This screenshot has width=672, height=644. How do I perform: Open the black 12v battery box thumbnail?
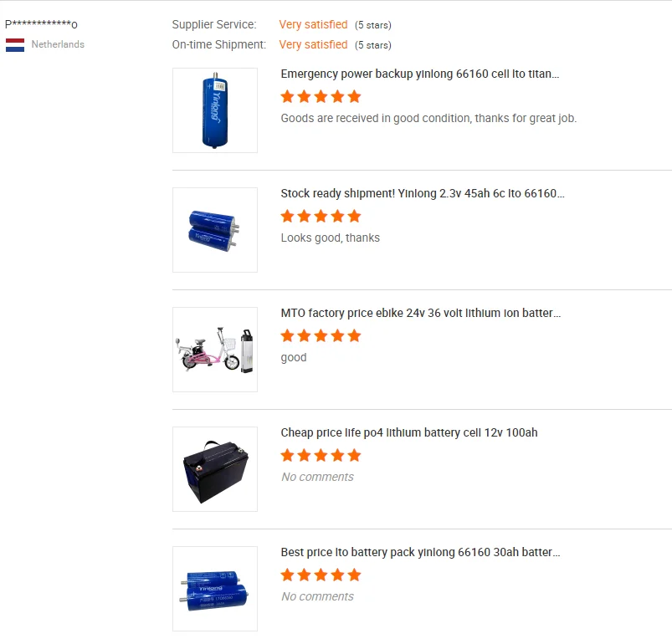215,469
